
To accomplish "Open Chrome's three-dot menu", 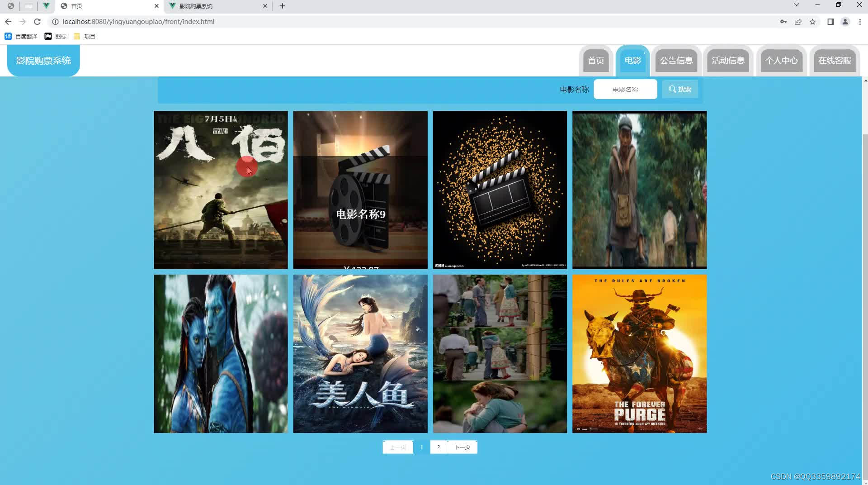I will tap(860, 22).
